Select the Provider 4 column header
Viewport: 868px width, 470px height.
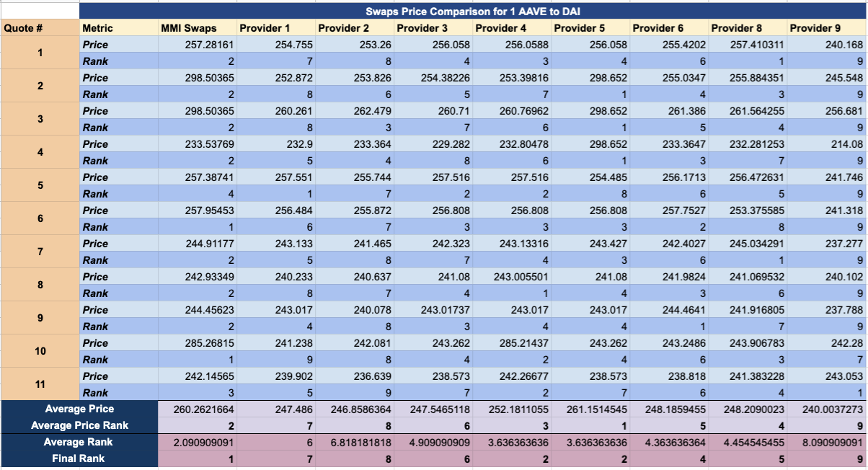512,28
